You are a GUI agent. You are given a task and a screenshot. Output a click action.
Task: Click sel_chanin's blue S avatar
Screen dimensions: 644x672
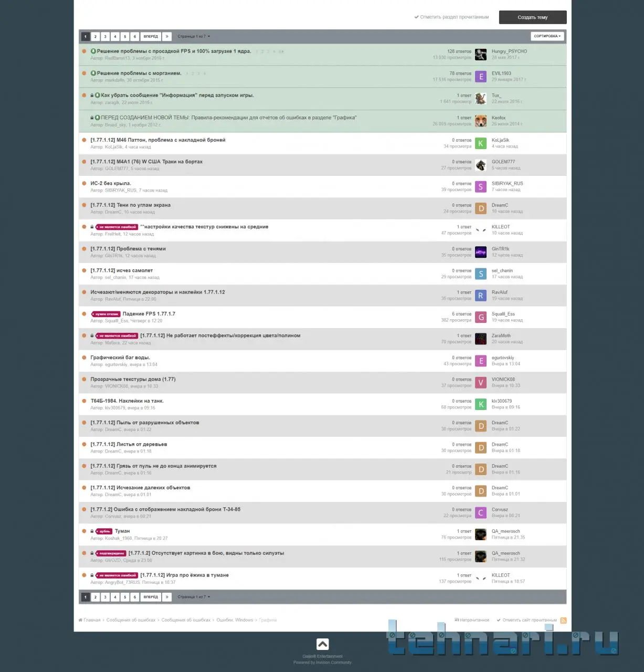pyautogui.click(x=481, y=274)
